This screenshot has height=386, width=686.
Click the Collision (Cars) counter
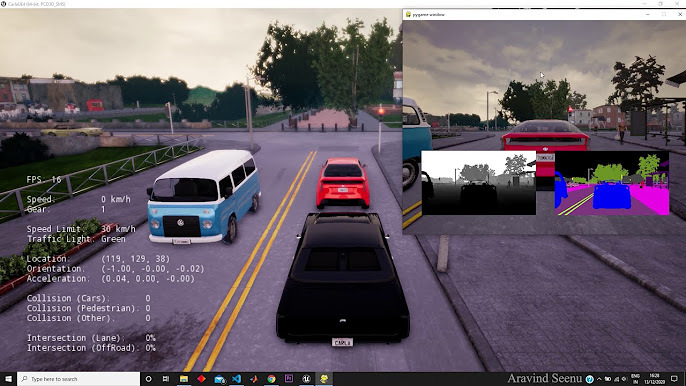pyautogui.click(x=89, y=298)
